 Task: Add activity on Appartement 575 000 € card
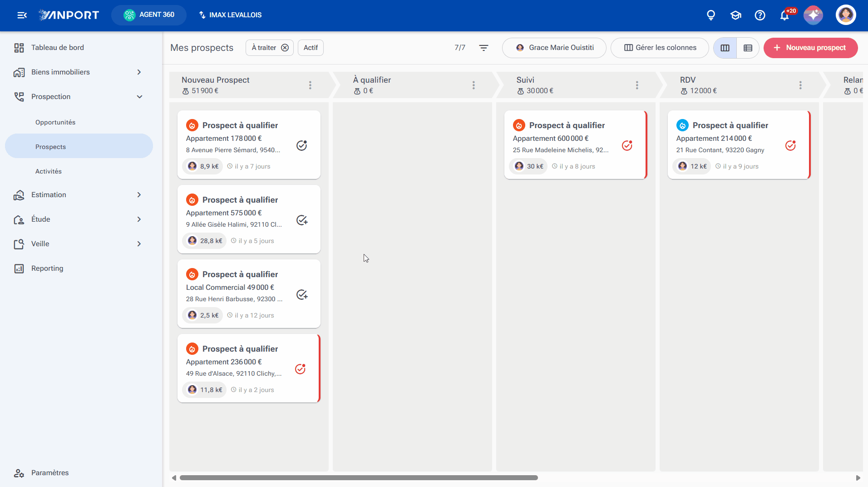(x=302, y=220)
